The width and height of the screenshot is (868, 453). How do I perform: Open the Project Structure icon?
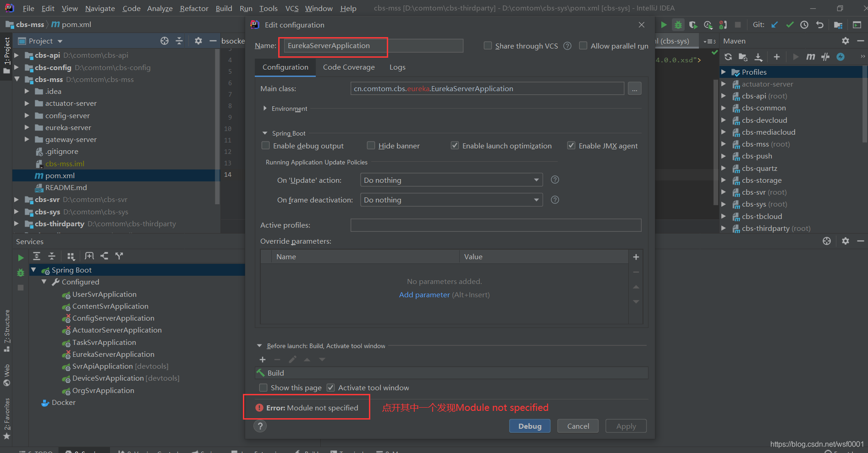point(838,25)
